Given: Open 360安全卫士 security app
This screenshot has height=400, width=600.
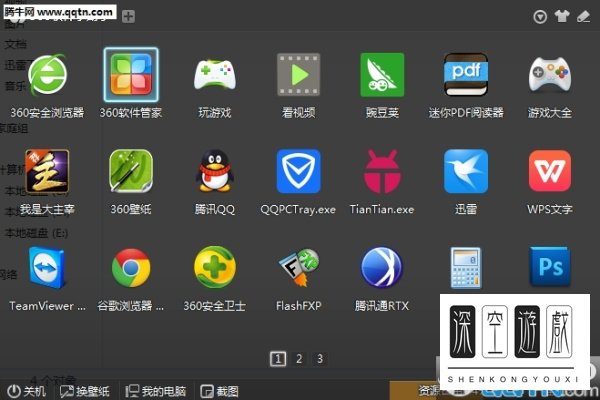Looking at the screenshot, I should [215, 267].
